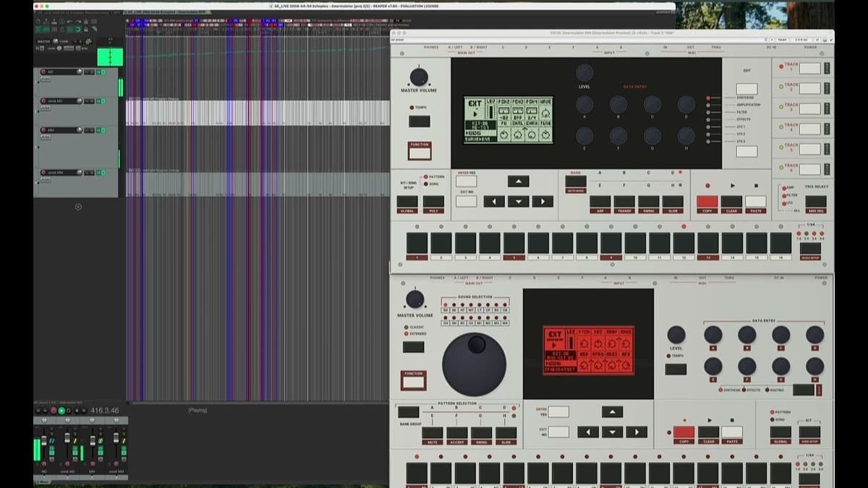The height and width of the screenshot is (488, 868).
Task: Click SYNTHESIS/EFFECTS/ROUTING page select button
Action: (x=803, y=390)
